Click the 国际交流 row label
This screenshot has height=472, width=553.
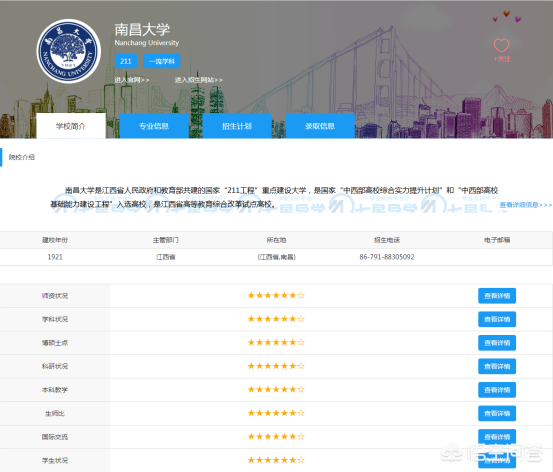pos(55,437)
